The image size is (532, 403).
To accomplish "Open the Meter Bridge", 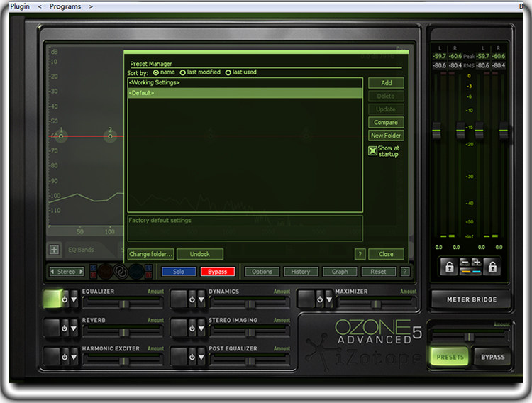I will point(472,299).
